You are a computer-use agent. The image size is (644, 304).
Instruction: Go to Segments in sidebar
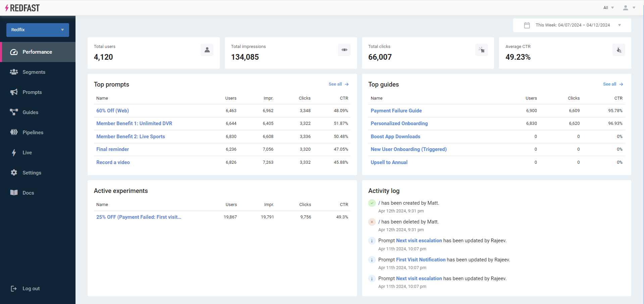pyautogui.click(x=34, y=72)
